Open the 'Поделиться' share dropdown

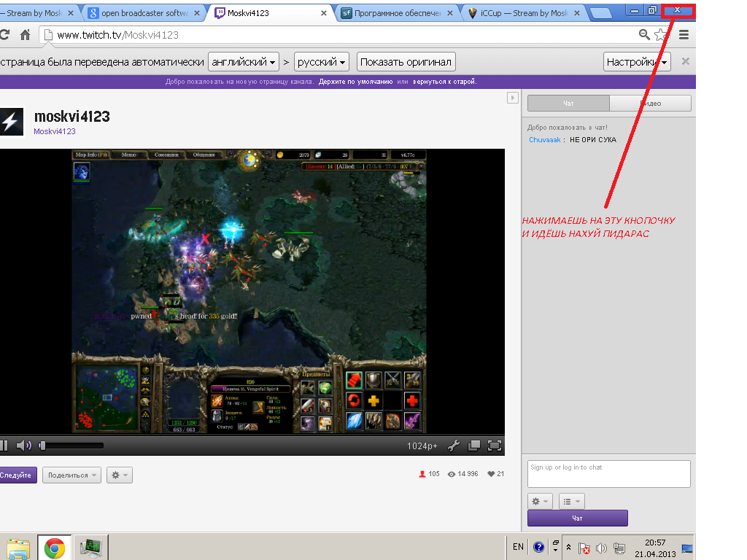pyautogui.click(x=72, y=475)
